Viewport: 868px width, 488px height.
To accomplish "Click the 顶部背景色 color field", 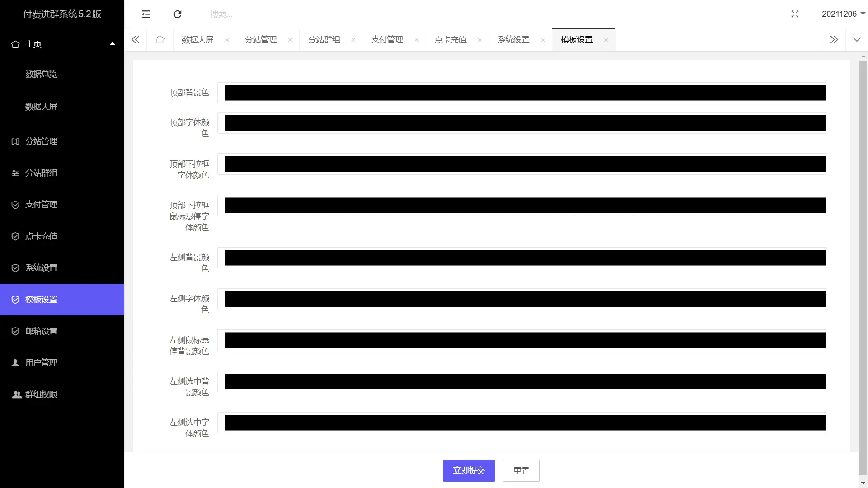I will (x=524, y=93).
